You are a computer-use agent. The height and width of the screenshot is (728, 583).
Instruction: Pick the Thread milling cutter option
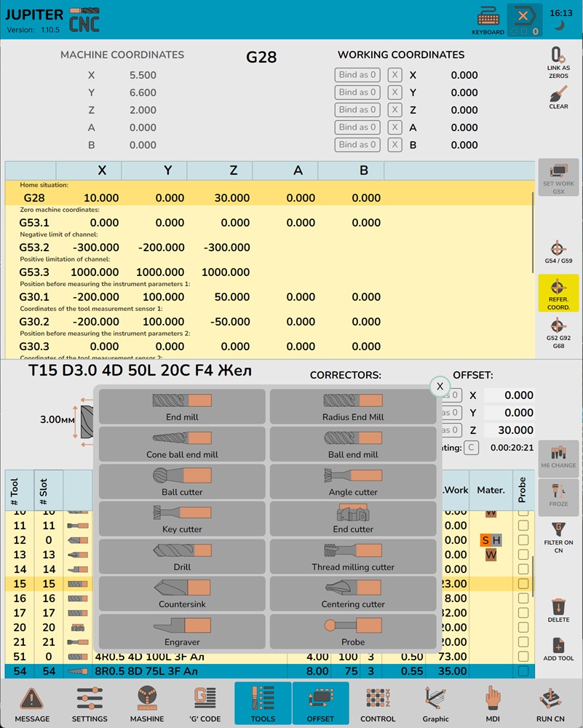click(x=353, y=556)
